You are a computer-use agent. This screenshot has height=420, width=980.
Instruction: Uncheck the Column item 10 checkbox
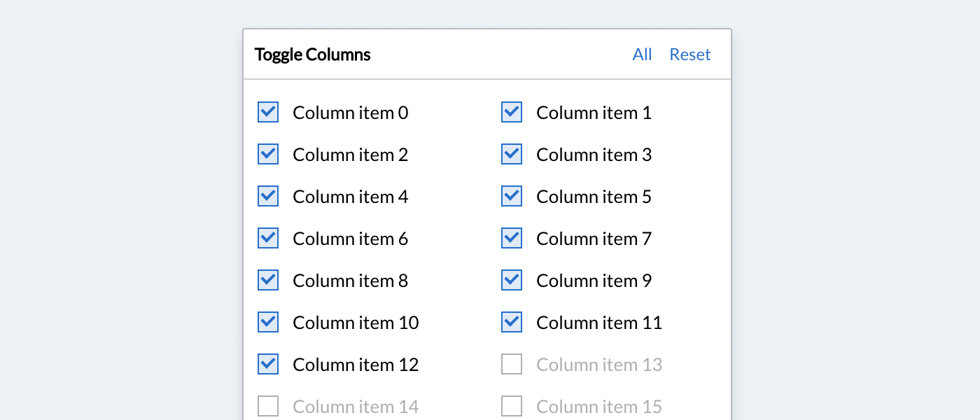(x=268, y=322)
